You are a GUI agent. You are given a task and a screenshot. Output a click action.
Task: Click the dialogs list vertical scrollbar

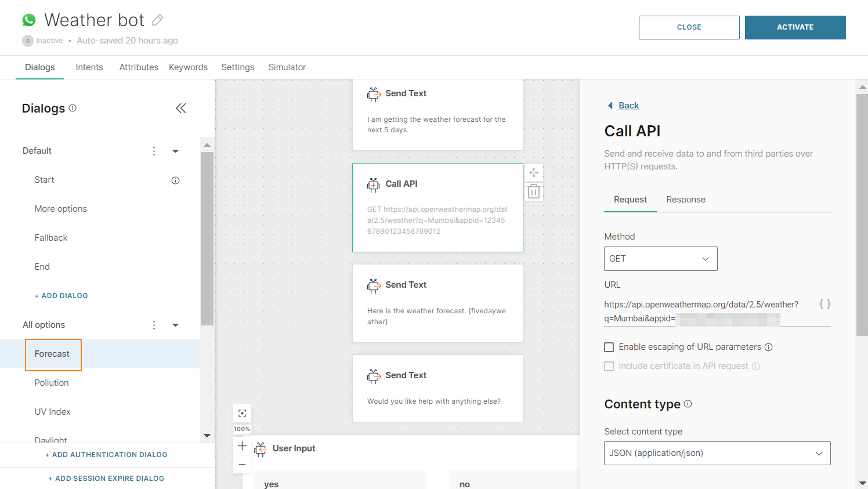[x=207, y=238]
